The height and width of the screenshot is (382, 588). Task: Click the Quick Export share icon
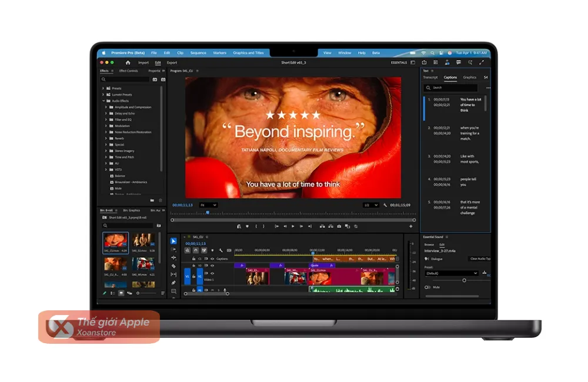(424, 63)
